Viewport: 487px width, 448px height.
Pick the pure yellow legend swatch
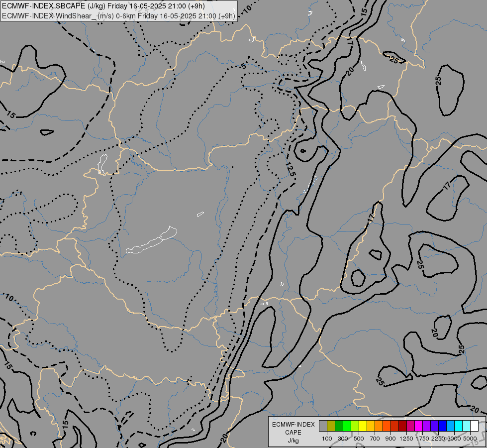tap(363, 426)
